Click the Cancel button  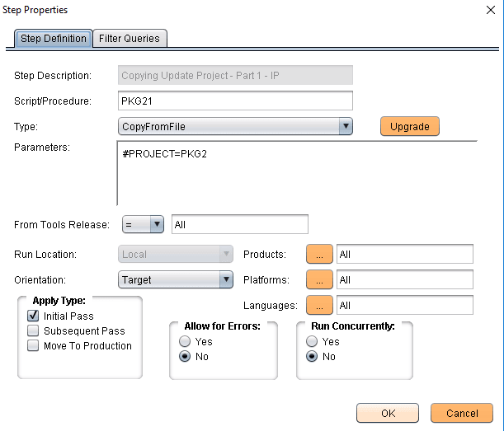[x=462, y=413]
